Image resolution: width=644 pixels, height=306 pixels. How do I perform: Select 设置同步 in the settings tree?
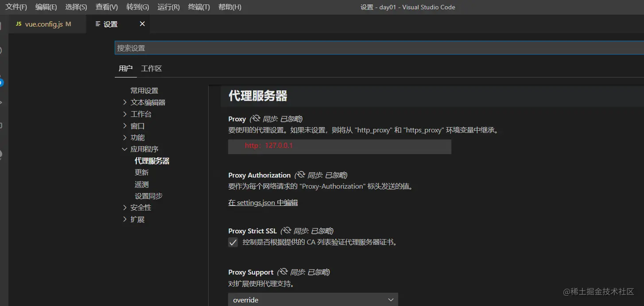[x=149, y=196]
